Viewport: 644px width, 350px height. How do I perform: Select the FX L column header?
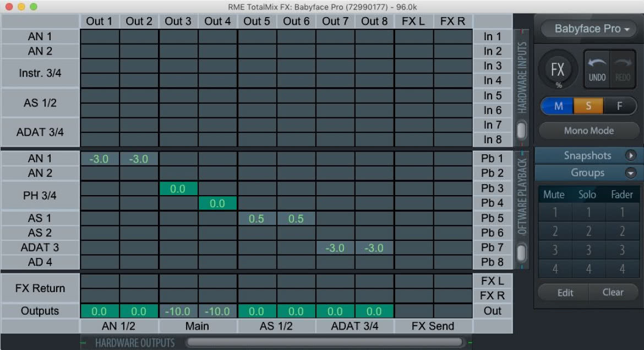click(x=413, y=21)
